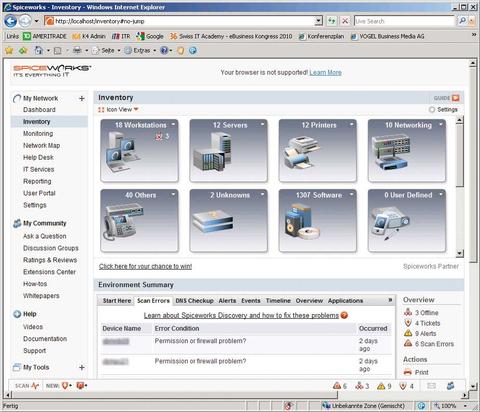Screen dimensions: 480x412
Task: Open the Icon View dropdown
Action: pyautogui.click(x=118, y=109)
